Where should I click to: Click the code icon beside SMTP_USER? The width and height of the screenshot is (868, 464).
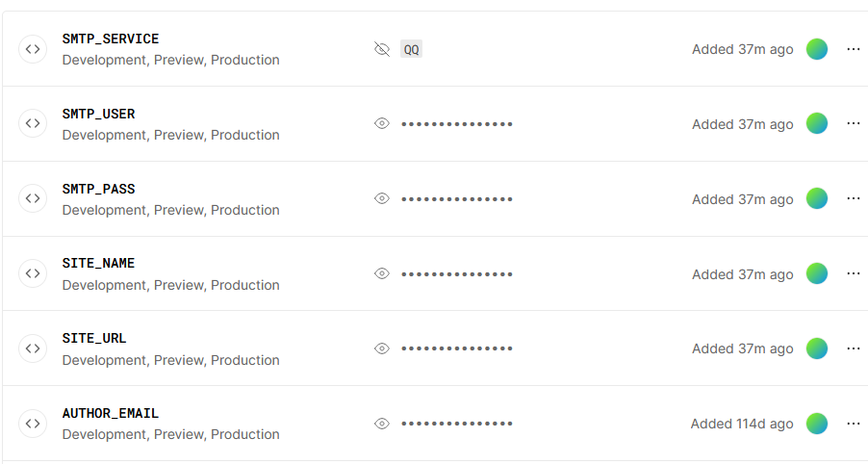click(x=33, y=123)
